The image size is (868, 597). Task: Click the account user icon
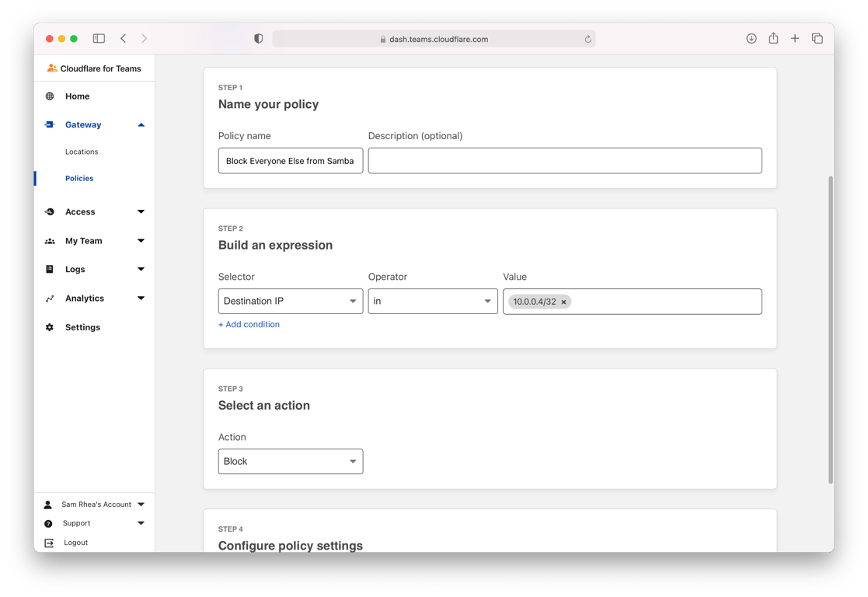pyautogui.click(x=48, y=504)
